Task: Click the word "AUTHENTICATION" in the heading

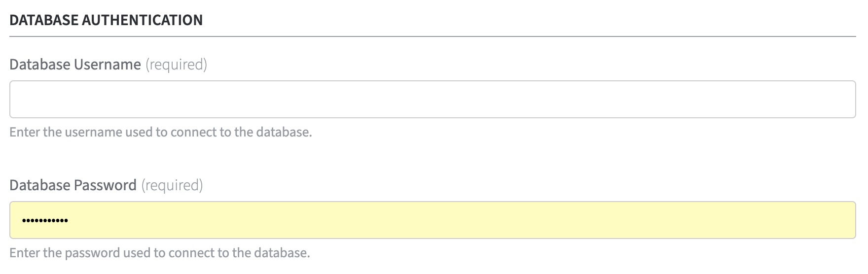Action: (142, 20)
